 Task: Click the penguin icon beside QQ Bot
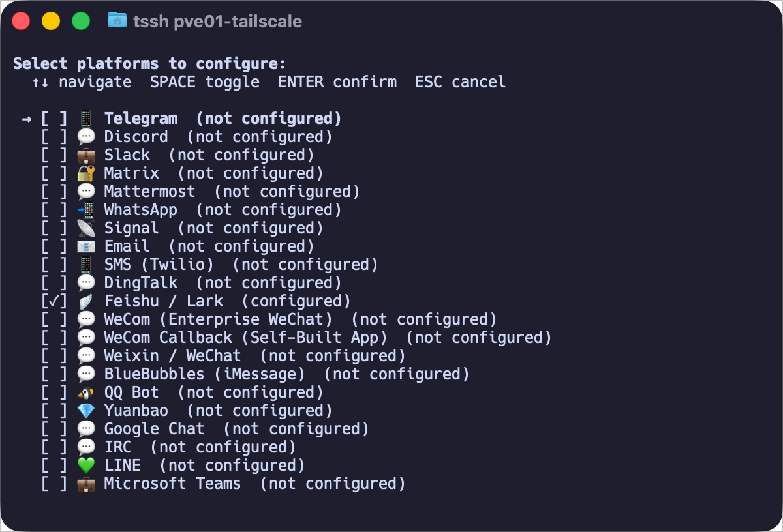[x=86, y=392]
